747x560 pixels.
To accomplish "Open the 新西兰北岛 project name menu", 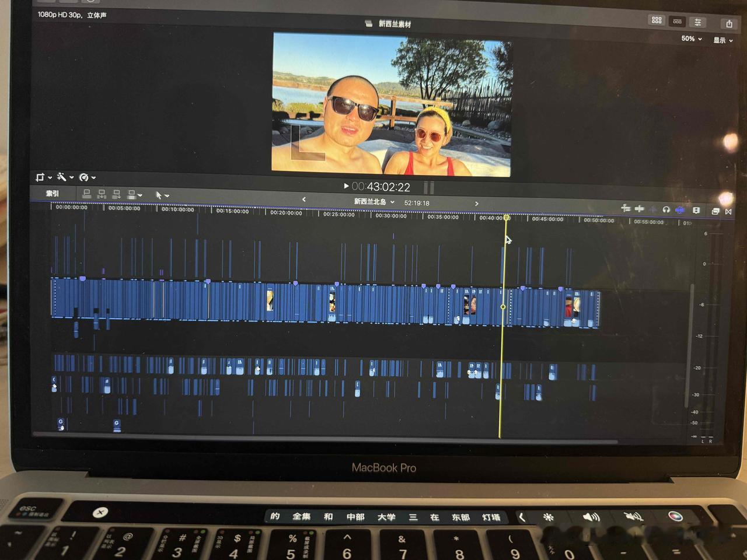I will [374, 202].
